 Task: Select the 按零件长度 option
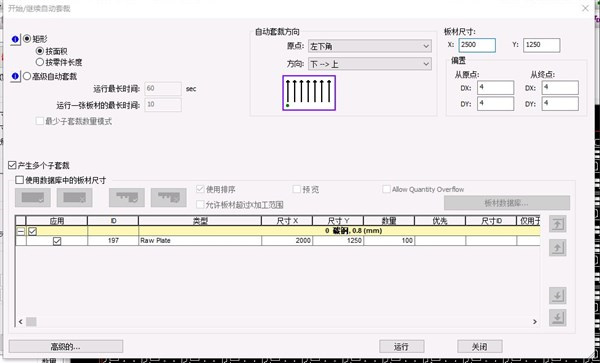click(39, 62)
